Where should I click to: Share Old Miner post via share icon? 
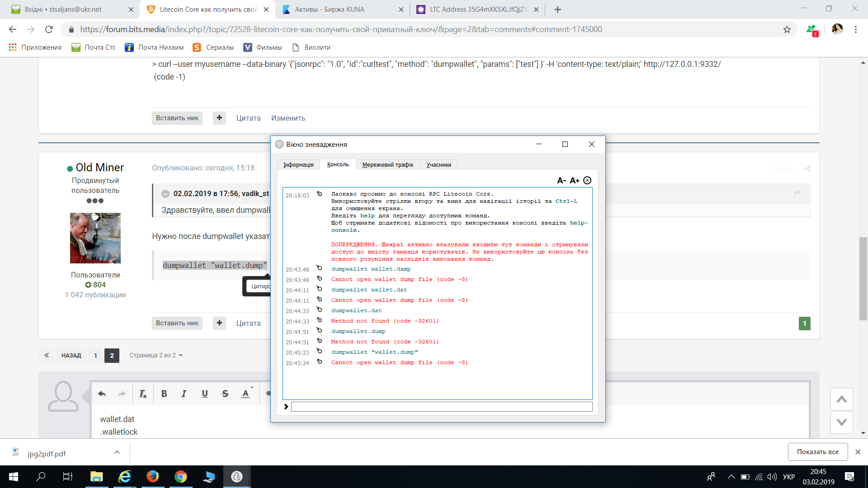pyautogui.click(x=807, y=169)
